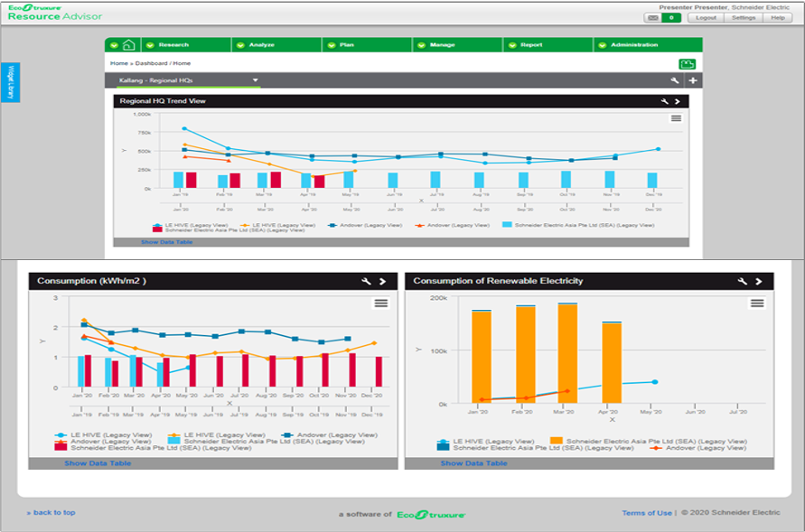Open wrench settings on the Kallang dashboard bar
The width and height of the screenshot is (805, 532).
click(x=675, y=80)
